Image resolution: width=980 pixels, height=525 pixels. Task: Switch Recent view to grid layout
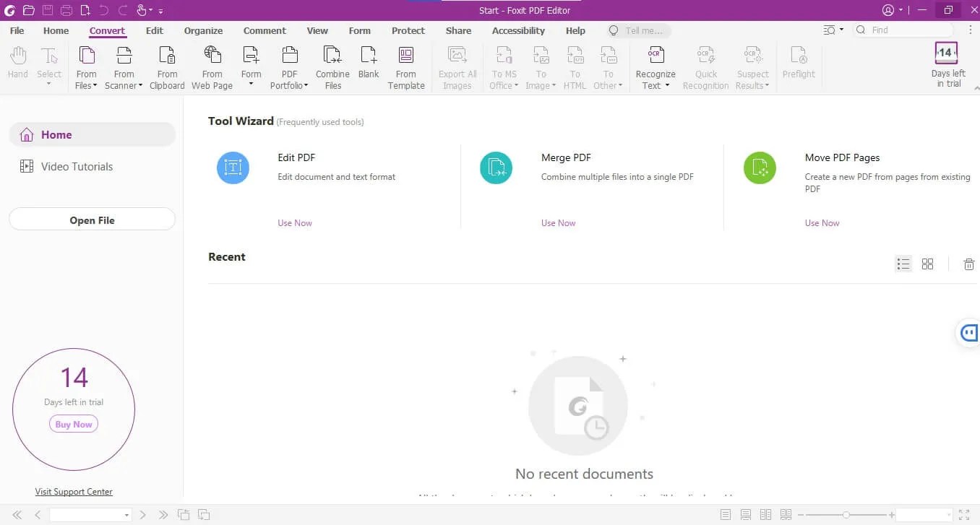click(928, 264)
